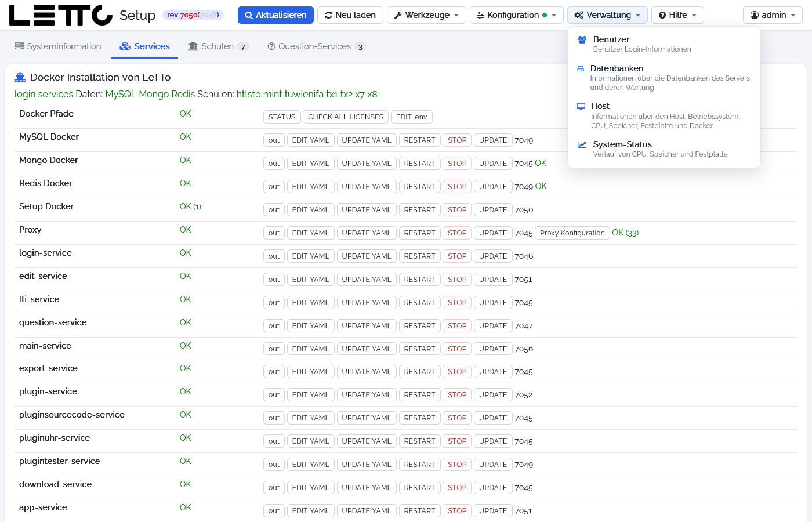812x522 pixels.
Task: Click the System-Status chart icon
Action: point(582,144)
